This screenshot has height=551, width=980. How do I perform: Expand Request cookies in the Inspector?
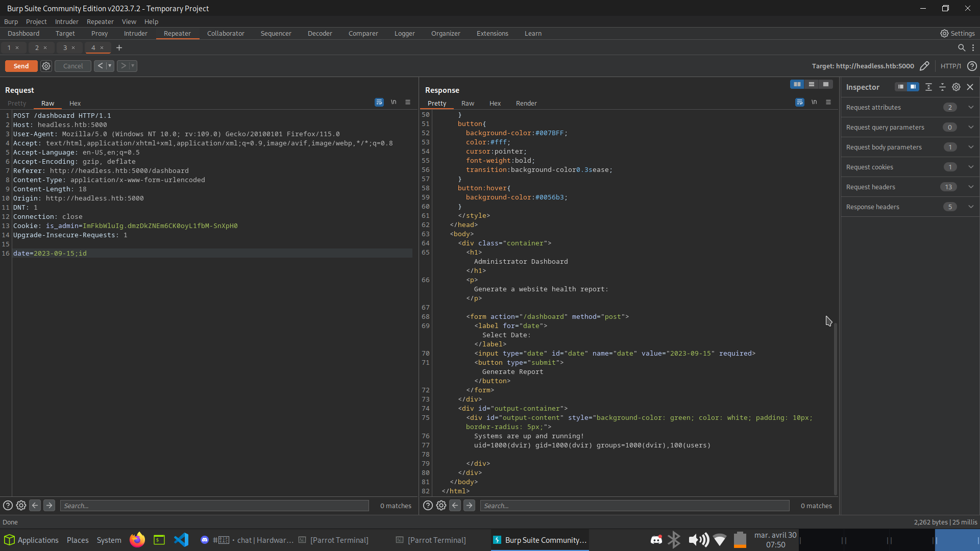(x=971, y=167)
